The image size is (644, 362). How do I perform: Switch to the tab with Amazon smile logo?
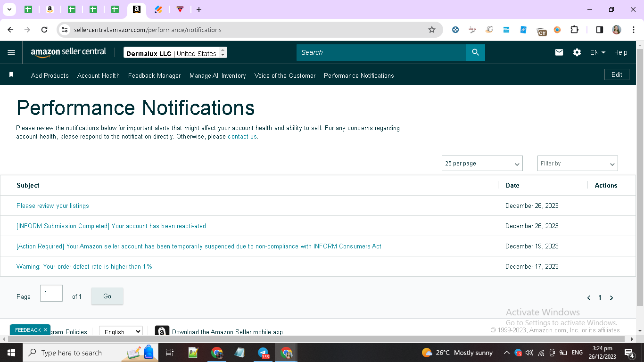click(50, 9)
